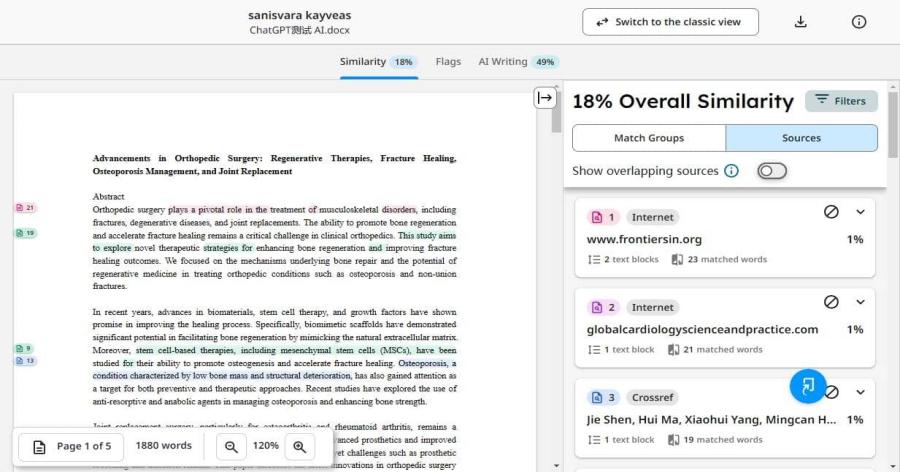900x472 pixels.
Task: Collapse the similarity side panel
Action: 545,98
